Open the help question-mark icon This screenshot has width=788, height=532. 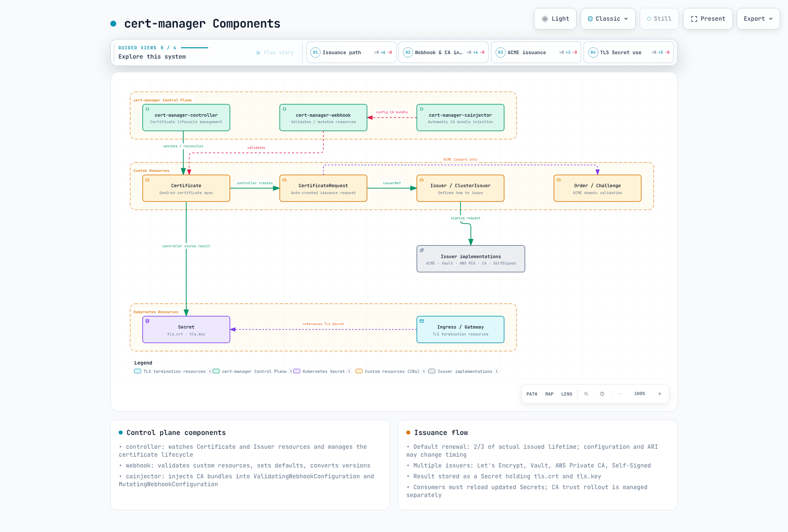click(602, 394)
